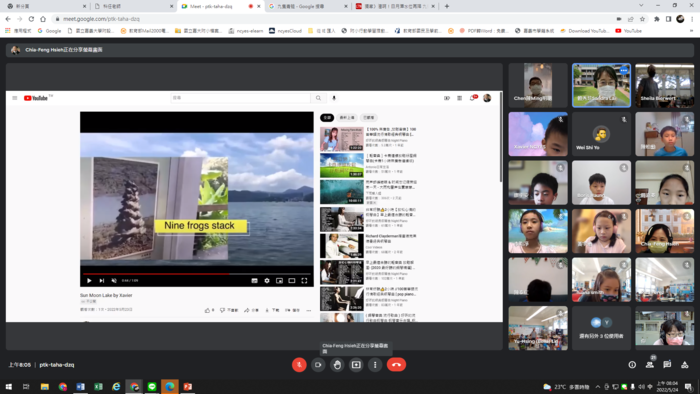700x394 pixels.
Task: Open Chrome's three-dot main menu
Action: click(692, 19)
